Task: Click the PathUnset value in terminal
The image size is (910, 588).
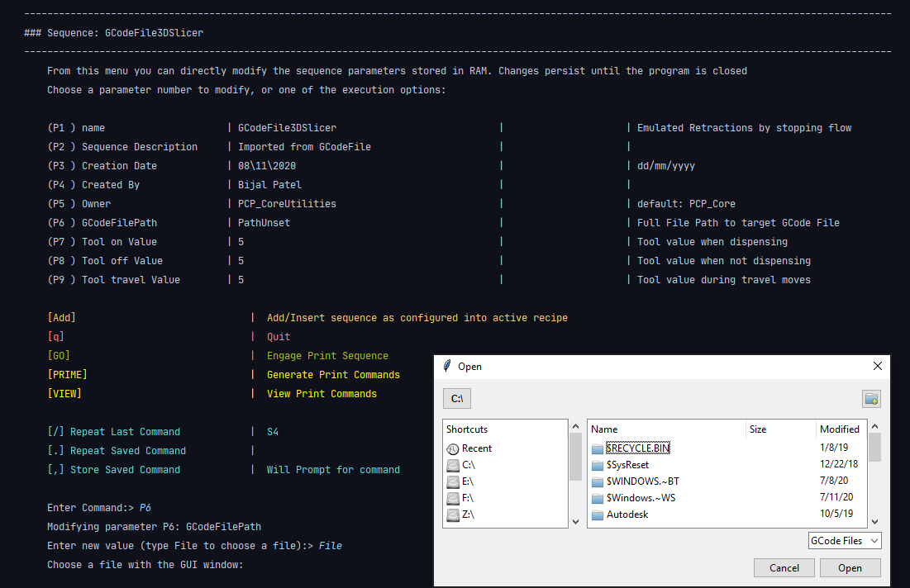Action: pyautogui.click(x=264, y=223)
